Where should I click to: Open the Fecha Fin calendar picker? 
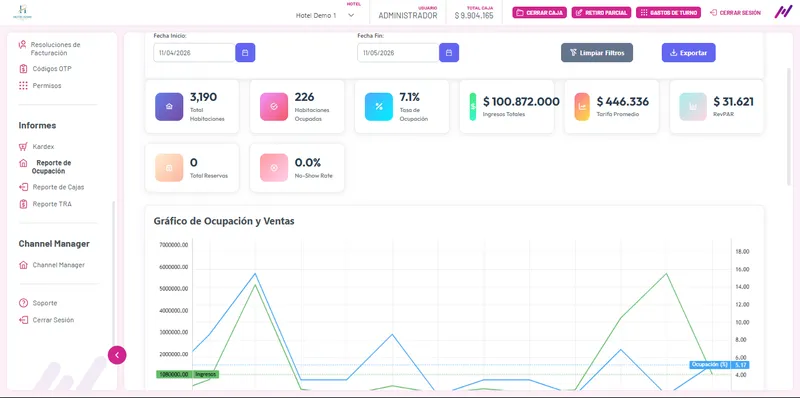pos(449,53)
